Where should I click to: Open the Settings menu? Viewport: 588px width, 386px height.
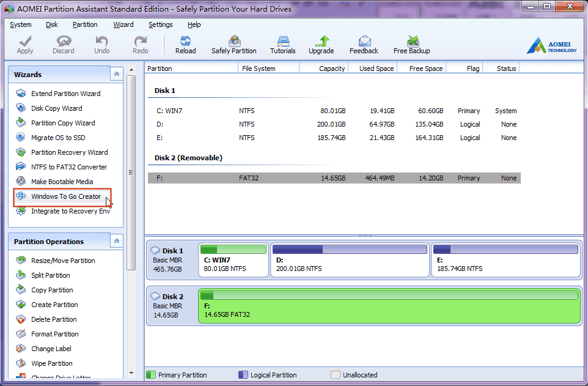[161, 24]
